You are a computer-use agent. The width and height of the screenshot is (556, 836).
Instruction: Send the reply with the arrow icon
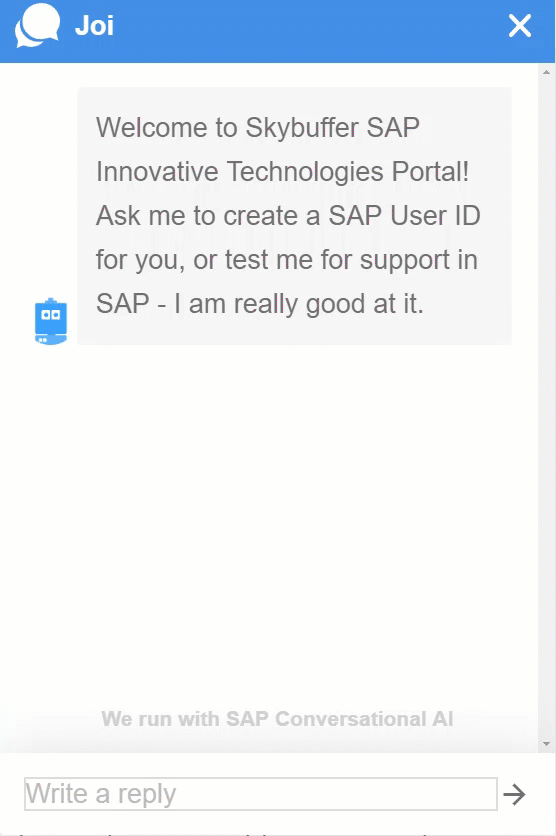514,794
